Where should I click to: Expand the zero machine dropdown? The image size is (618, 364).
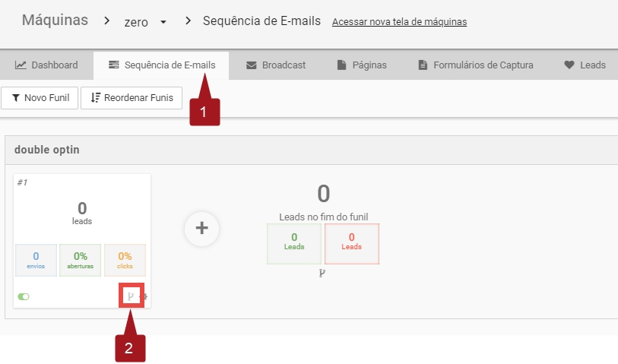point(163,22)
